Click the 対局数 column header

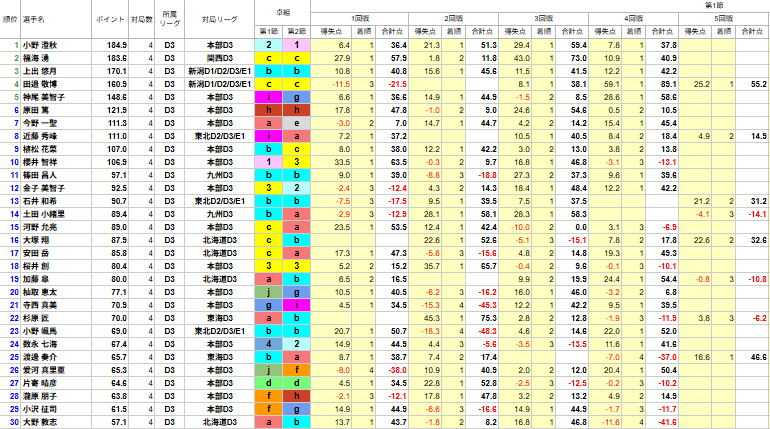click(x=141, y=19)
